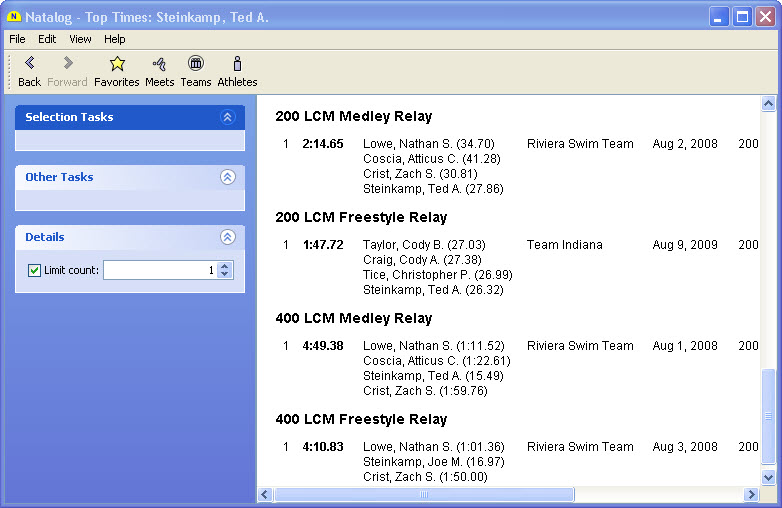Decrease limit count with down spinner arrow

tap(225, 274)
